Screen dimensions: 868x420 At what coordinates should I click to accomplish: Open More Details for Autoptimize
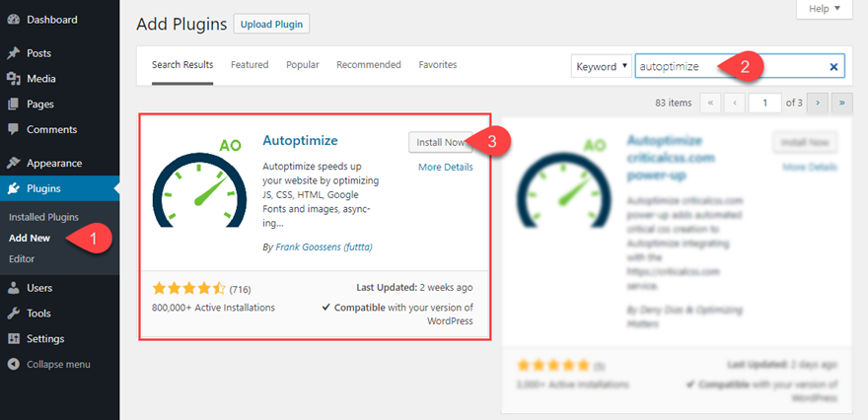tap(446, 168)
